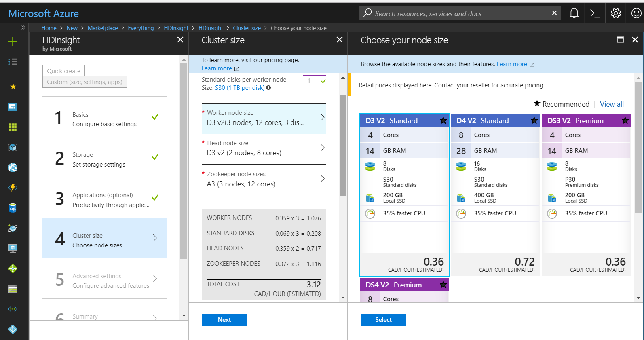The width and height of the screenshot is (644, 340).
Task: Open Zookeeper node sizes selector
Action: click(x=264, y=180)
